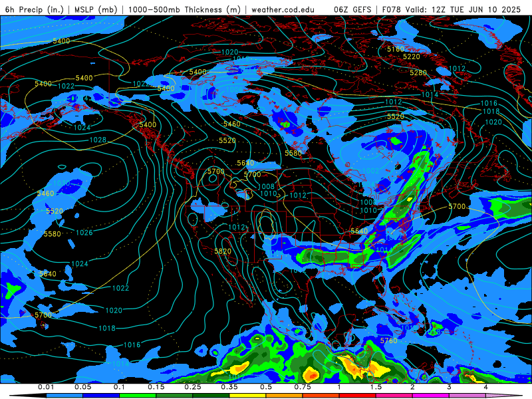Viewport: 532px width, 399px height.
Task: Click the 'weather.cod.edu' source text
Action: (x=283, y=9)
